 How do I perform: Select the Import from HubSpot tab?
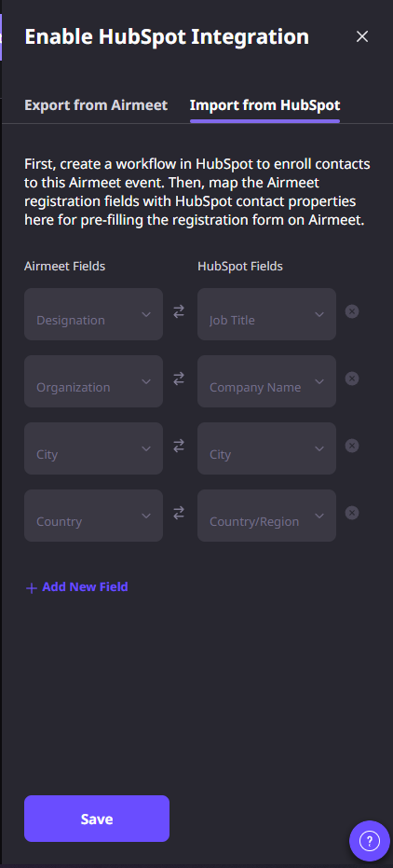click(x=264, y=104)
